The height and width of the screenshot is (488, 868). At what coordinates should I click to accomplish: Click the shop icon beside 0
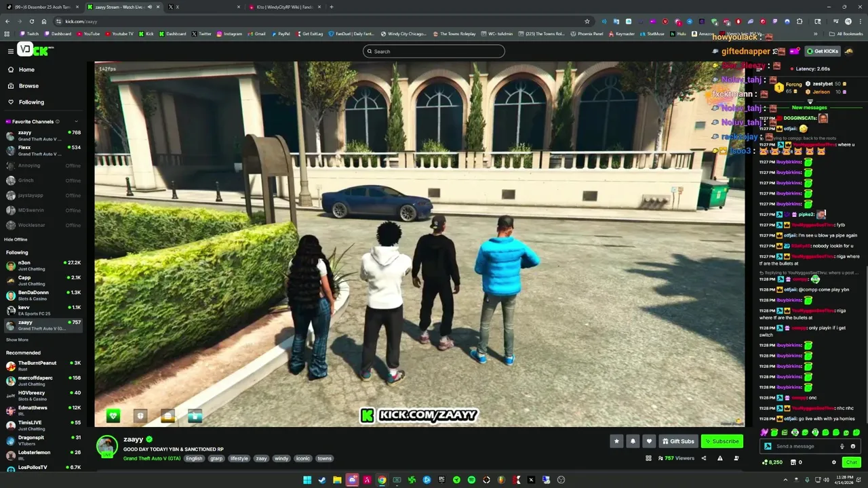(x=793, y=462)
